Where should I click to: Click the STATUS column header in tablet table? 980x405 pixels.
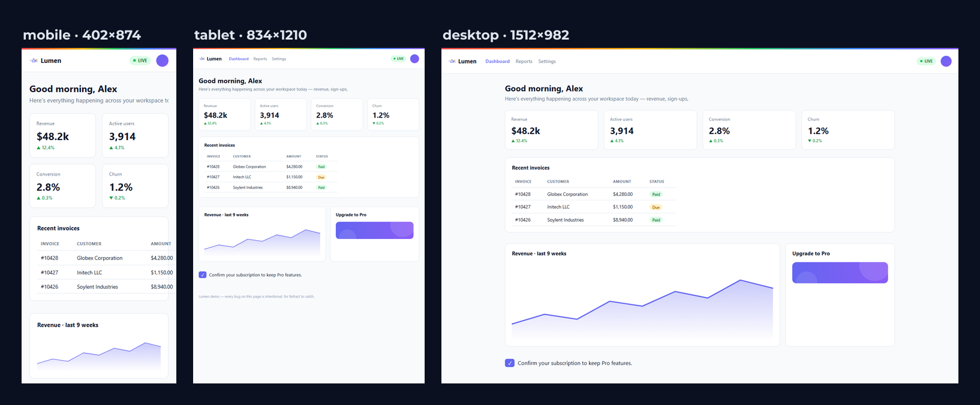click(322, 156)
